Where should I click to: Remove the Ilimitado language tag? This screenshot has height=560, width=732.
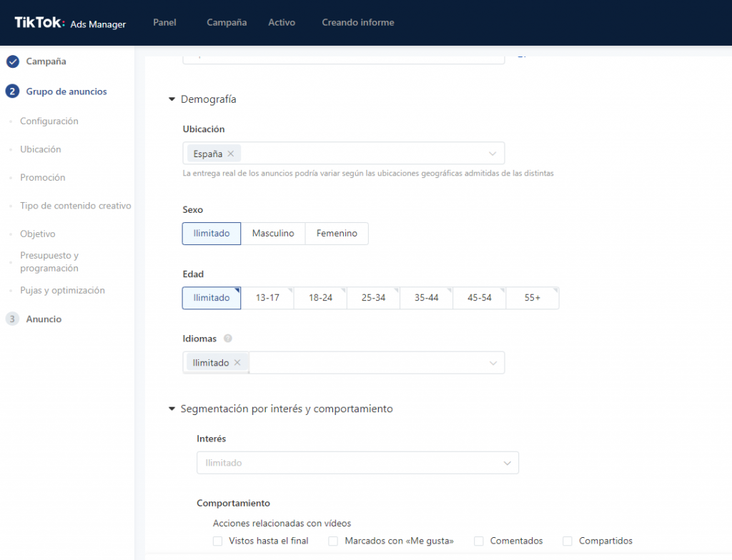click(237, 363)
